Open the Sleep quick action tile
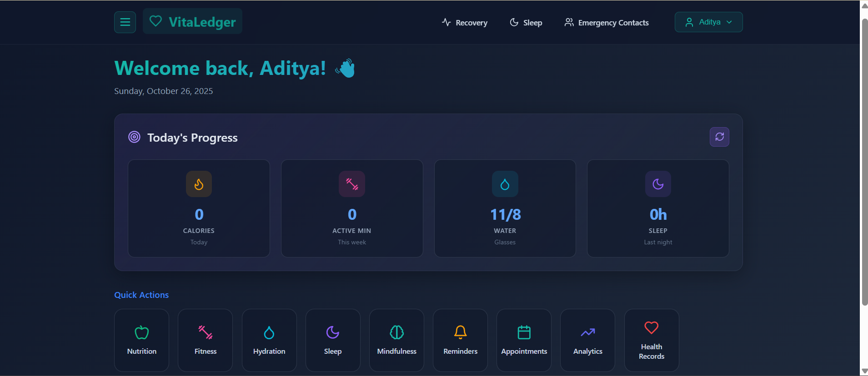 pos(333,340)
